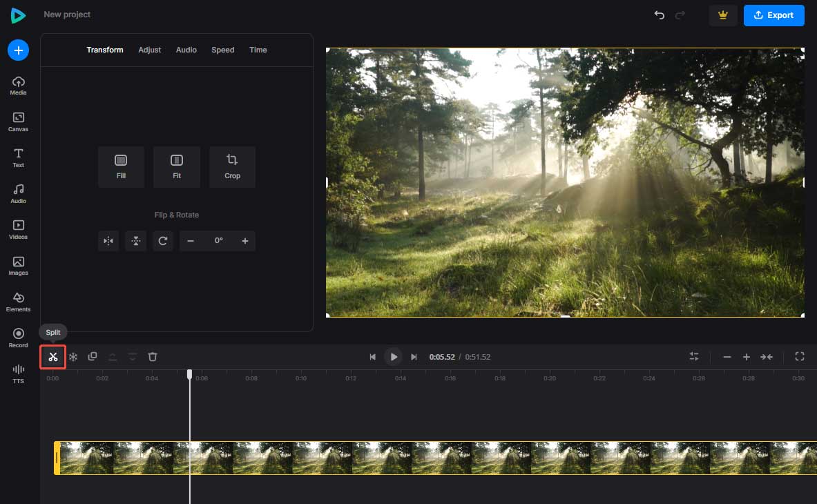Click the 0:10 mark on timeline ruler
Screen dimensions: 817x504
(301, 378)
